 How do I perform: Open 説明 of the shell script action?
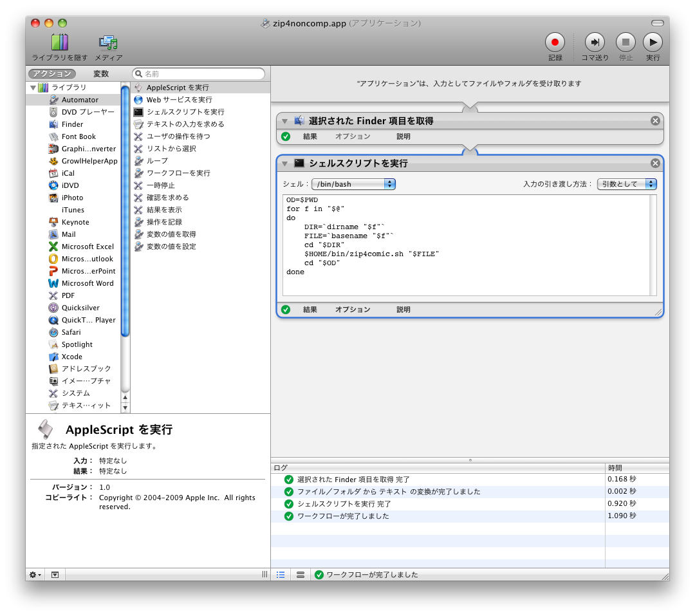403,310
